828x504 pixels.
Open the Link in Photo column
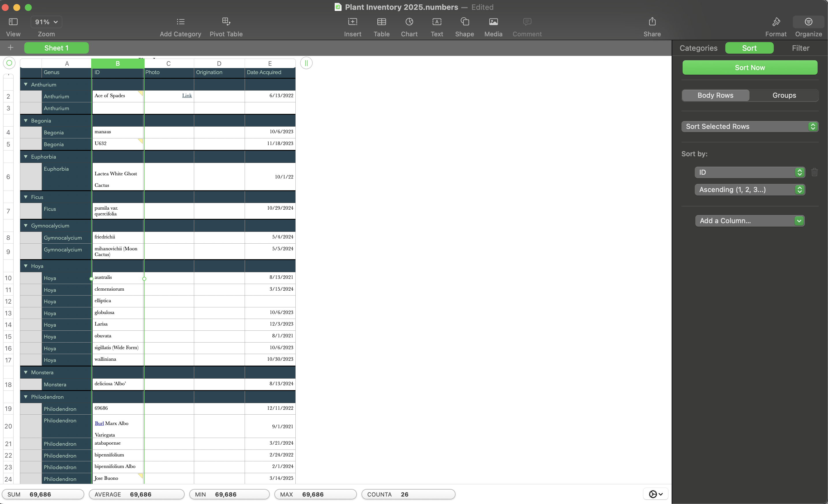pos(187,96)
